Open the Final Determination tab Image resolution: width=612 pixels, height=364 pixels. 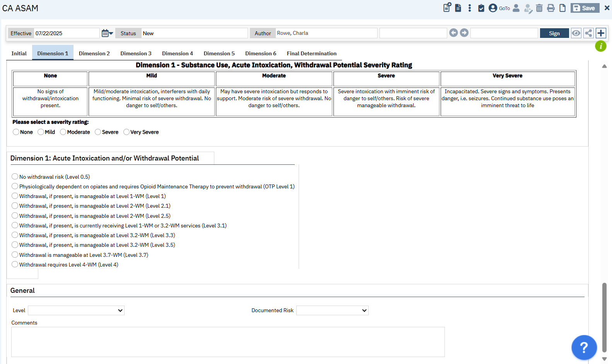(311, 53)
